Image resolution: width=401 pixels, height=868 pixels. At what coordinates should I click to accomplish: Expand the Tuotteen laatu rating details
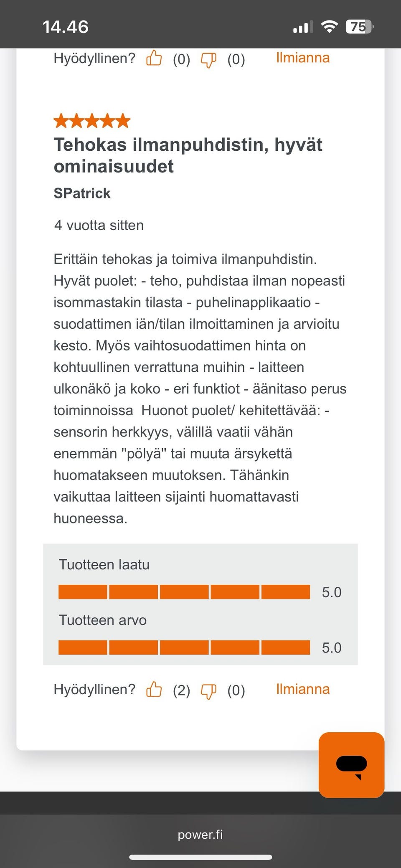point(104,565)
